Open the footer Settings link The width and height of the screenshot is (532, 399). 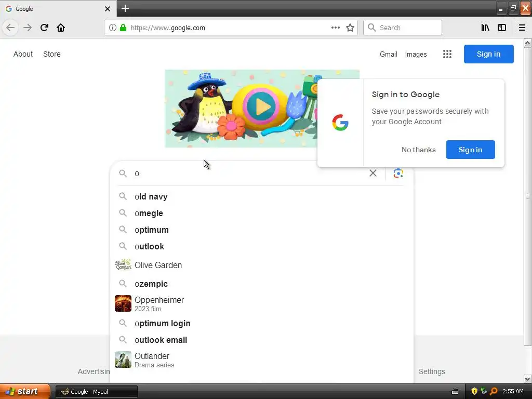[432, 371]
